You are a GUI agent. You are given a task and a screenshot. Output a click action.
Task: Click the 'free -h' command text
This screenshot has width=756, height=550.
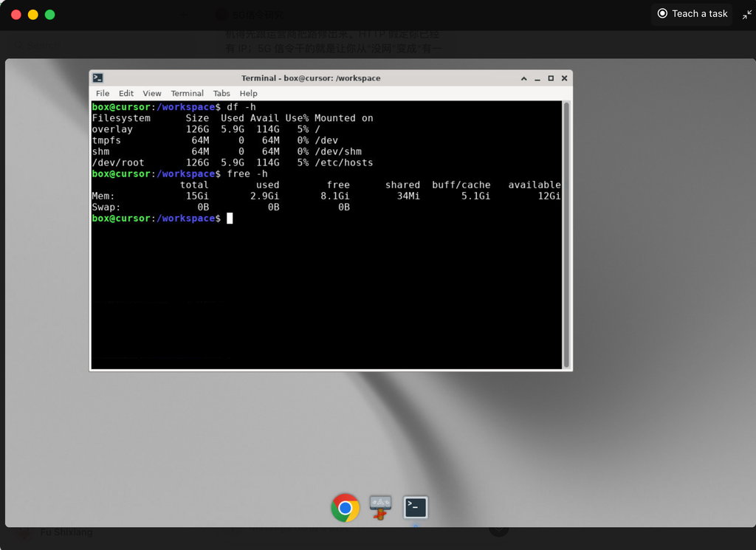point(247,173)
